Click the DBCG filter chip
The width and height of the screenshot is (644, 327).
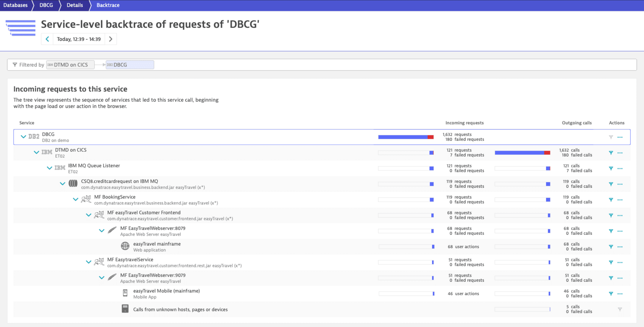tap(130, 65)
